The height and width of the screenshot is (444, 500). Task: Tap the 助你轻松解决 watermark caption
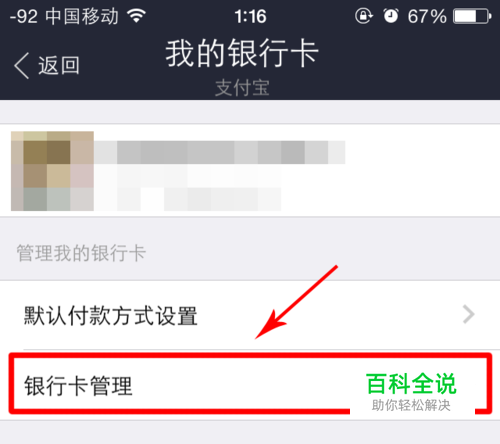click(x=411, y=406)
